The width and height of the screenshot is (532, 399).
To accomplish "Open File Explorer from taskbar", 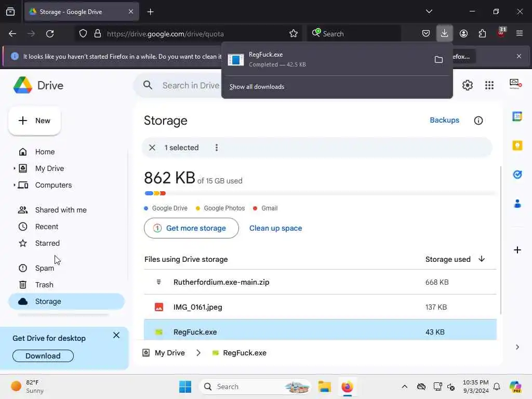I will pyautogui.click(x=324, y=387).
